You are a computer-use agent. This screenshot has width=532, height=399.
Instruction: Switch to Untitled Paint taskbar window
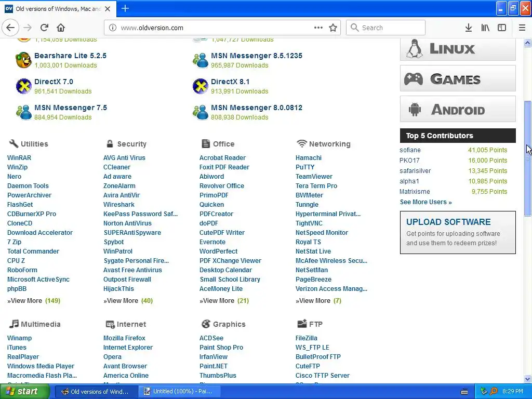(180, 391)
